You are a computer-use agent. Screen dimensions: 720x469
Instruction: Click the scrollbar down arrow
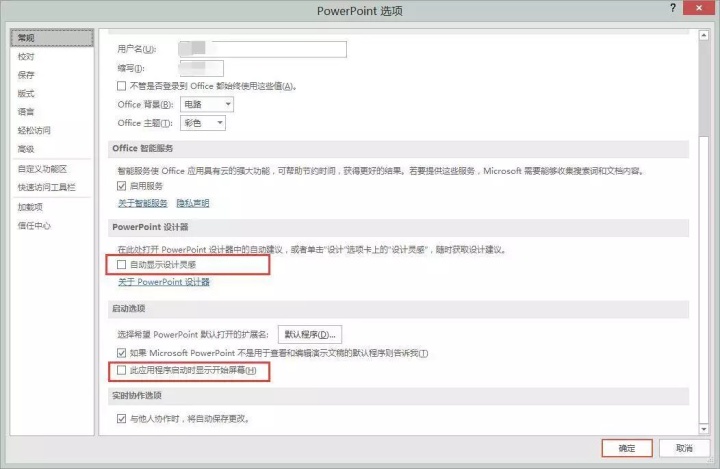coord(703,429)
